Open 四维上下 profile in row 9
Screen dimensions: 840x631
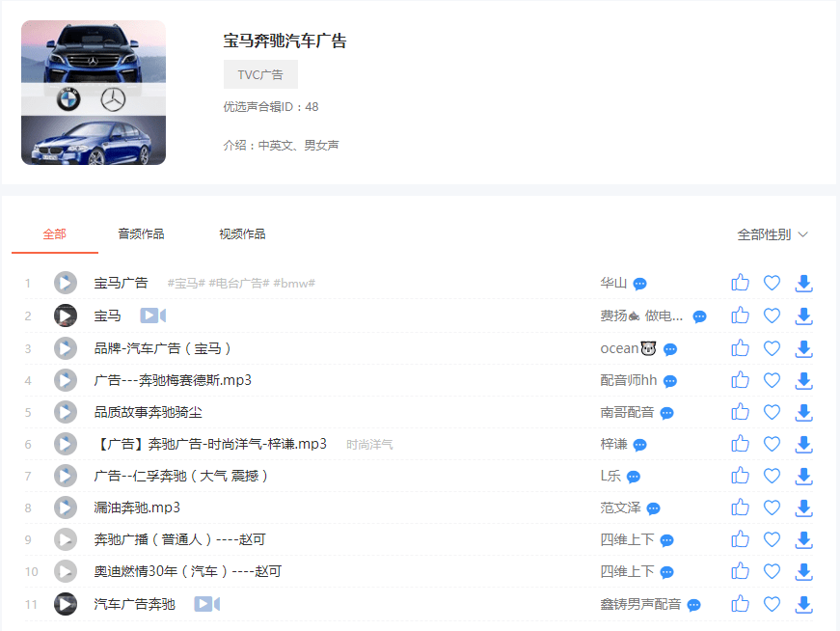627,540
